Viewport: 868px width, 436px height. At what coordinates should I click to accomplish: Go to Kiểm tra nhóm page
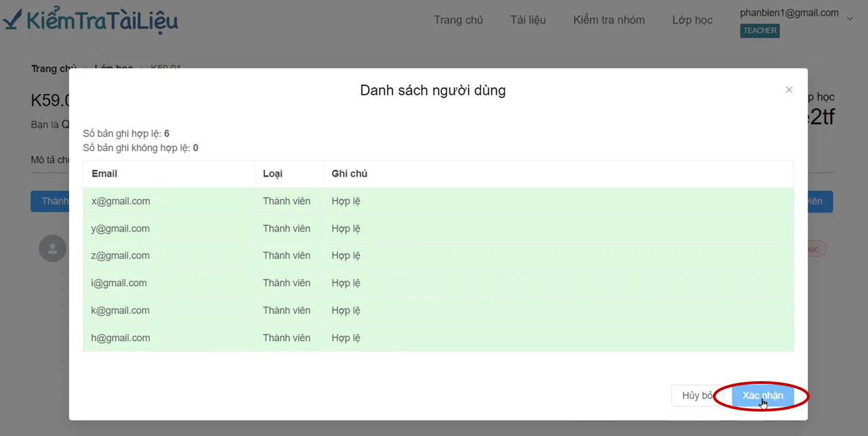[x=609, y=20]
